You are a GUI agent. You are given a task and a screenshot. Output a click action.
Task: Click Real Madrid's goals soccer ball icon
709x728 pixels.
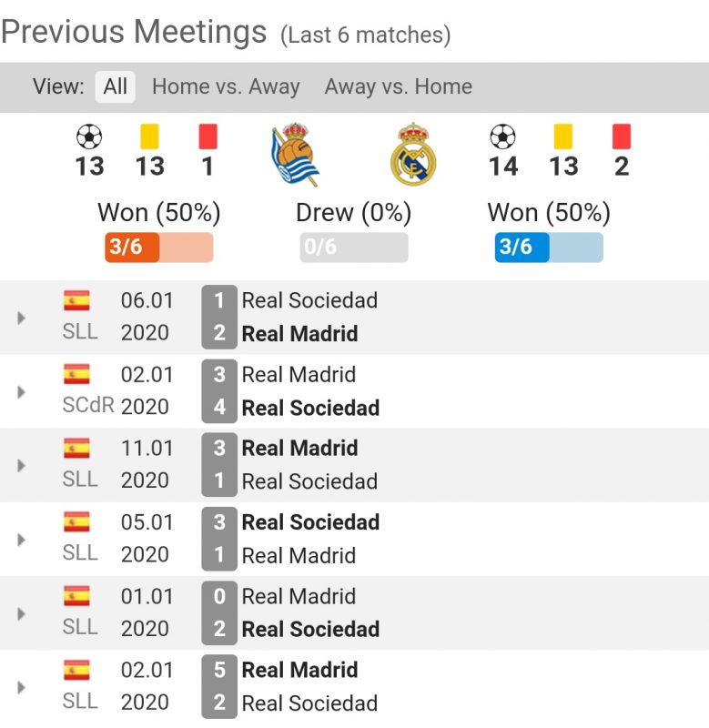[x=502, y=137]
